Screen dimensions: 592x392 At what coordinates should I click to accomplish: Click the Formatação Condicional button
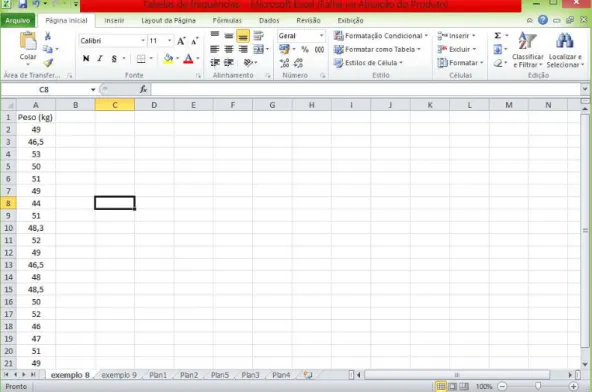(x=381, y=36)
